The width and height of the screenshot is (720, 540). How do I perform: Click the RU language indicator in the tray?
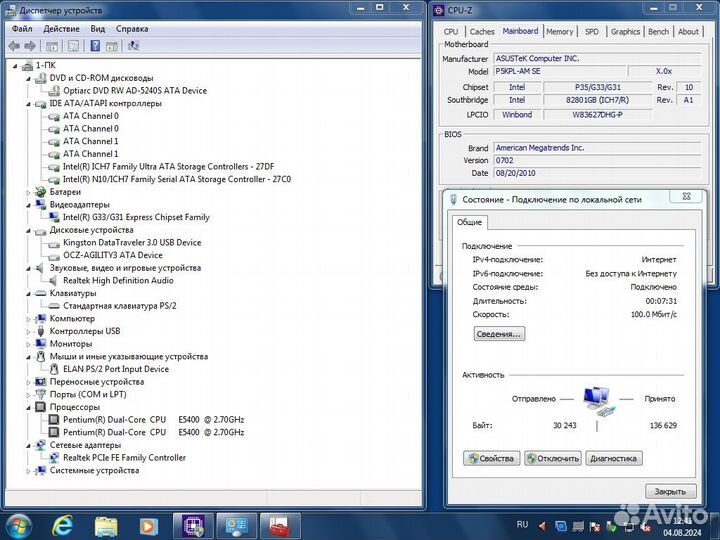coord(522,524)
